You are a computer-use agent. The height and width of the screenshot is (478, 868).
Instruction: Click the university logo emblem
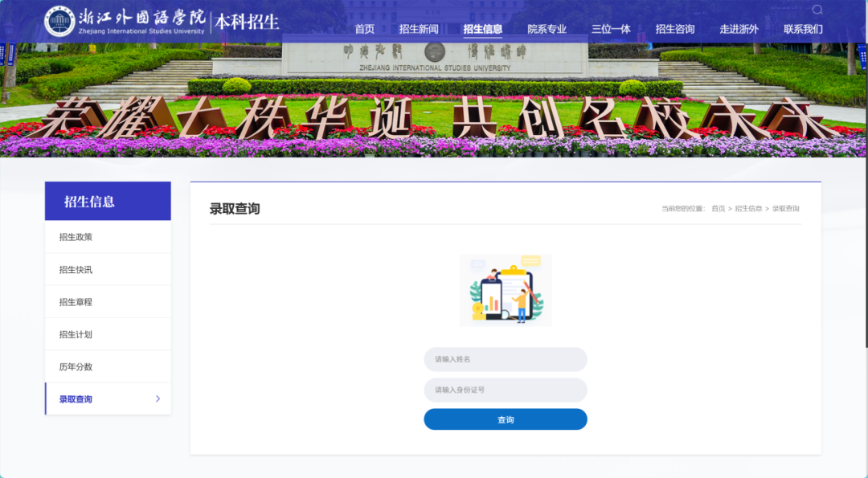coord(59,22)
